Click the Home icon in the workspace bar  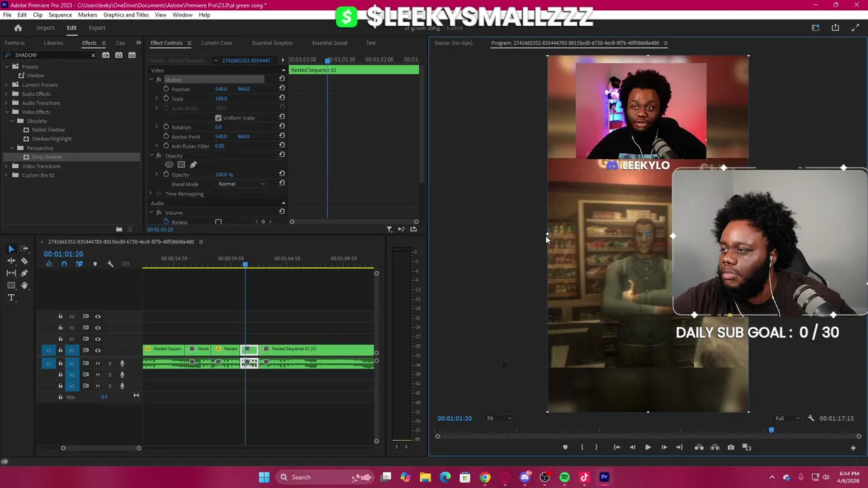18,28
